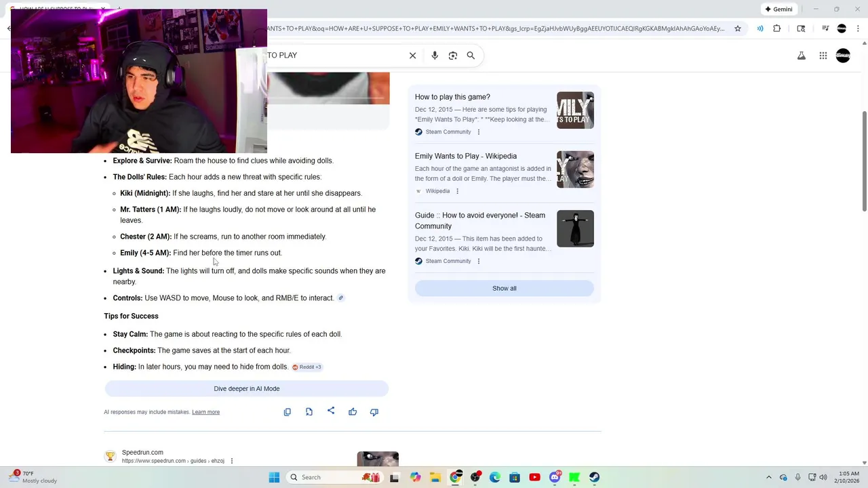Open the volume icon in system tray
This screenshot has height=488, width=868.
825,477
